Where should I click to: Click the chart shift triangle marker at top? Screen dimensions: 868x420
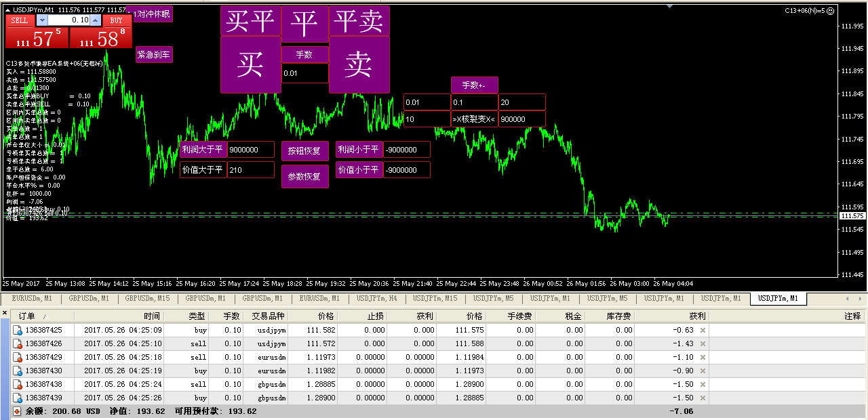coord(670,6)
